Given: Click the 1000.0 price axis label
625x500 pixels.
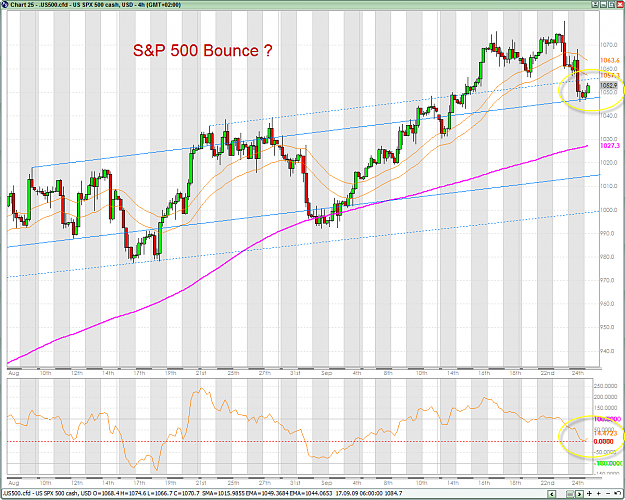Looking at the screenshot, I should click(x=609, y=210).
